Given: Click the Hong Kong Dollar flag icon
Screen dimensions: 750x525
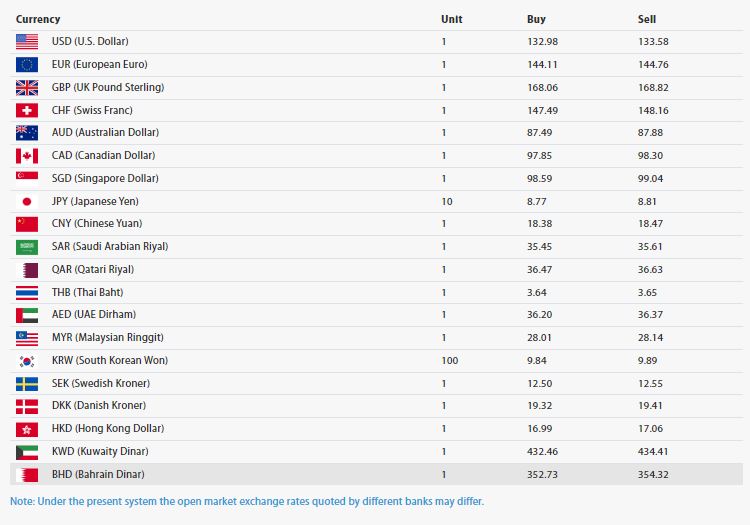Looking at the screenshot, I should [27, 429].
